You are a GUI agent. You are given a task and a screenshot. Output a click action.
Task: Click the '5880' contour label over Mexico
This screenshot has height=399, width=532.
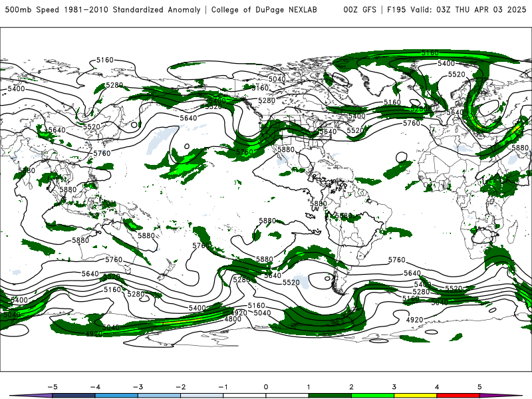[286, 150]
